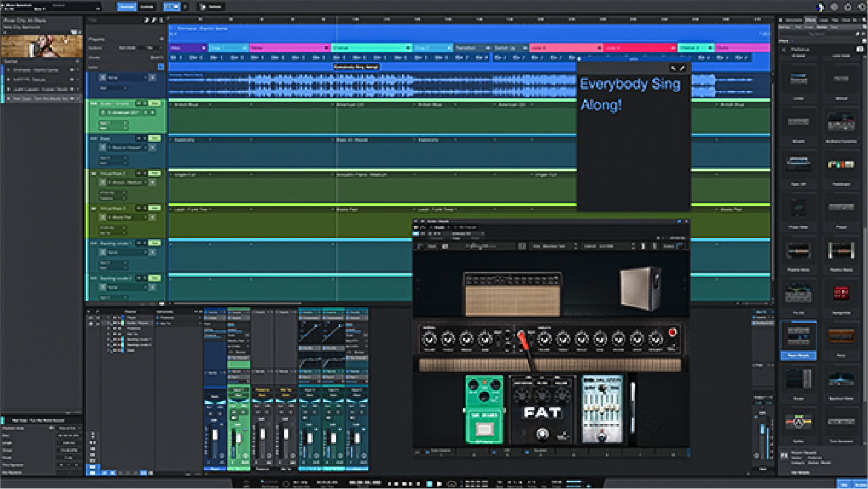Click the blue arranger icon beside Lyrics row
The width and height of the screenshot is (868, 489).
[161, 66]
